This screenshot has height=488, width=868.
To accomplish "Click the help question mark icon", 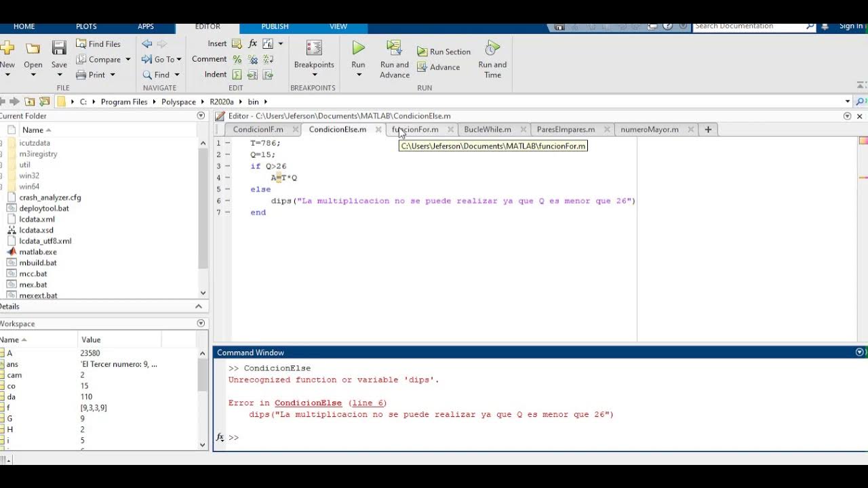I will tap(667, 26).
